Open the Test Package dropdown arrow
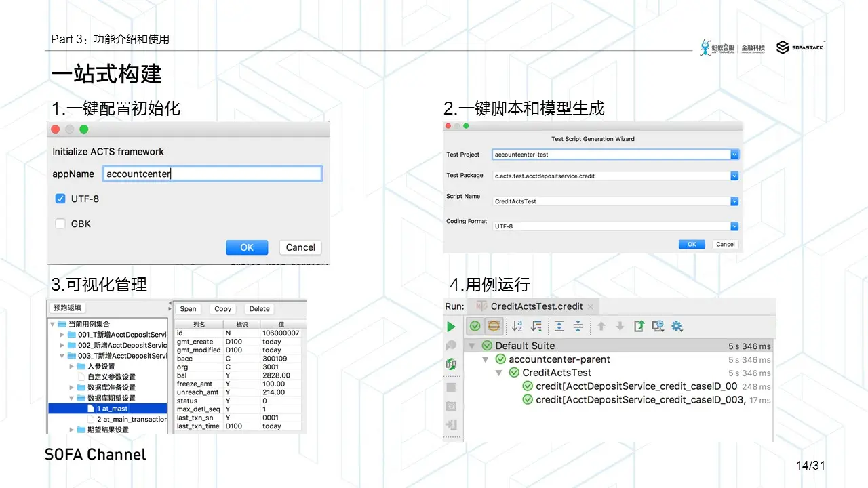The width and height of the screenshot is (868, 488). [734, 176]
